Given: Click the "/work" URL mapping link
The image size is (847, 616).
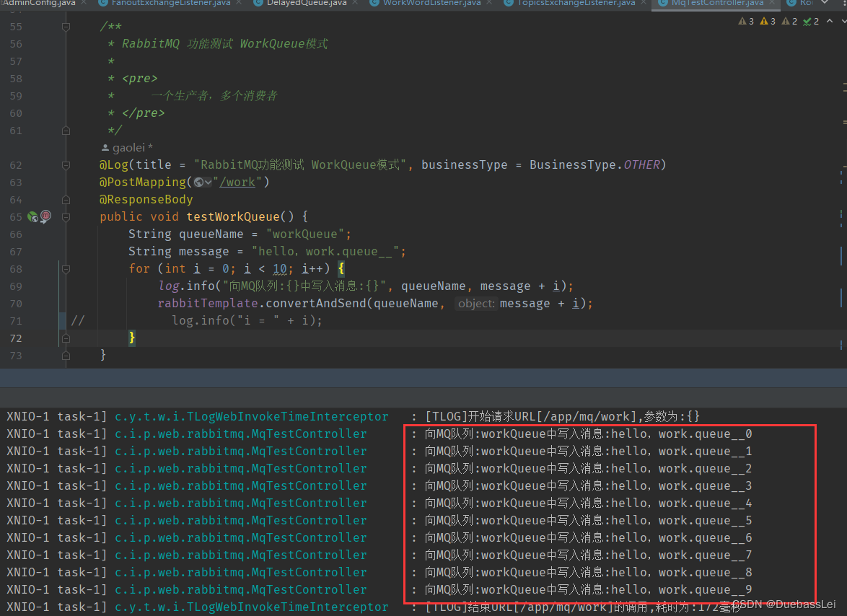Looking at the screenshot, I should click(238, 182).
